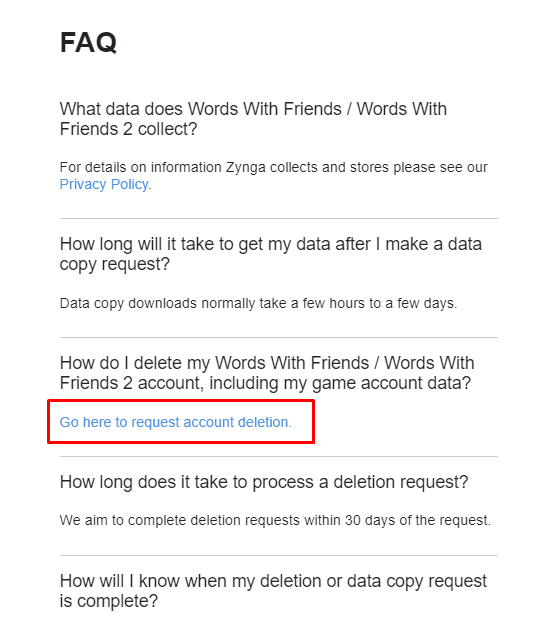Viewport: 556px width, 620px height.
Task: Click "Go here to request account deletion" link
Action: coord(176,422)
